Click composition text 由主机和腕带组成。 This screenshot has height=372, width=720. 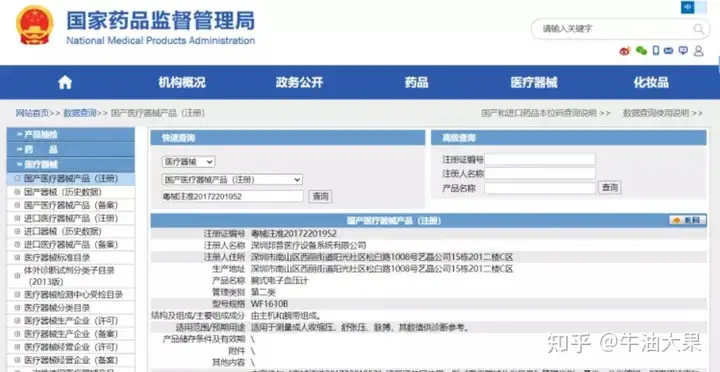tap(286, 316)
